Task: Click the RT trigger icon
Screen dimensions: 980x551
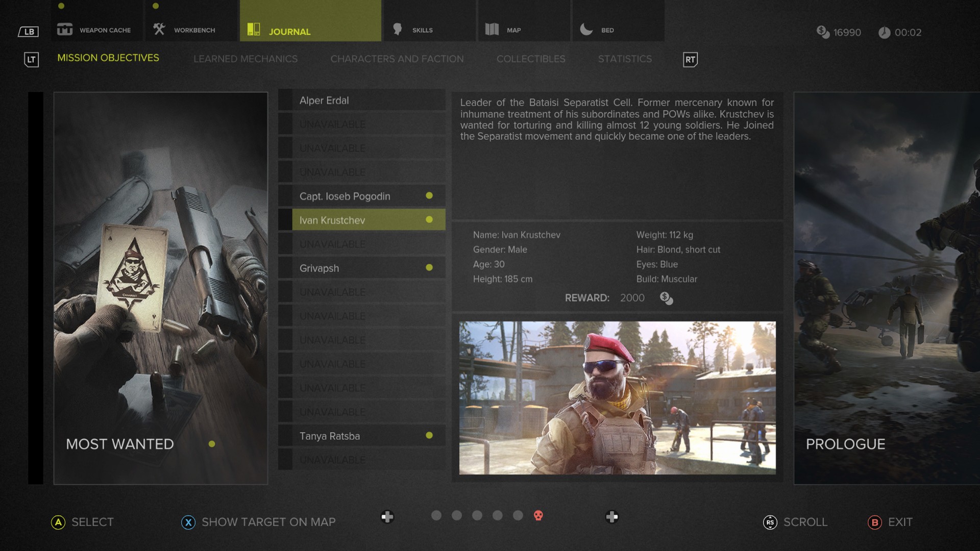Action: coord(690,60)
